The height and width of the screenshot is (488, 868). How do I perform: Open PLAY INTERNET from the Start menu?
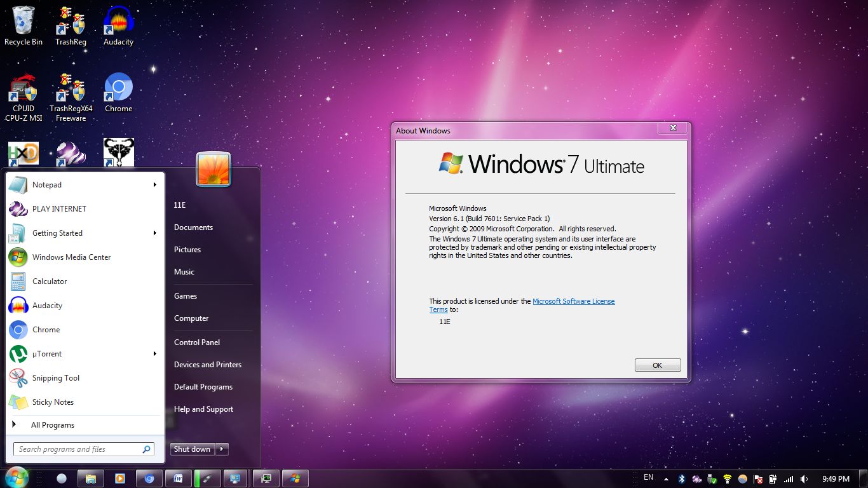point(85,209)
